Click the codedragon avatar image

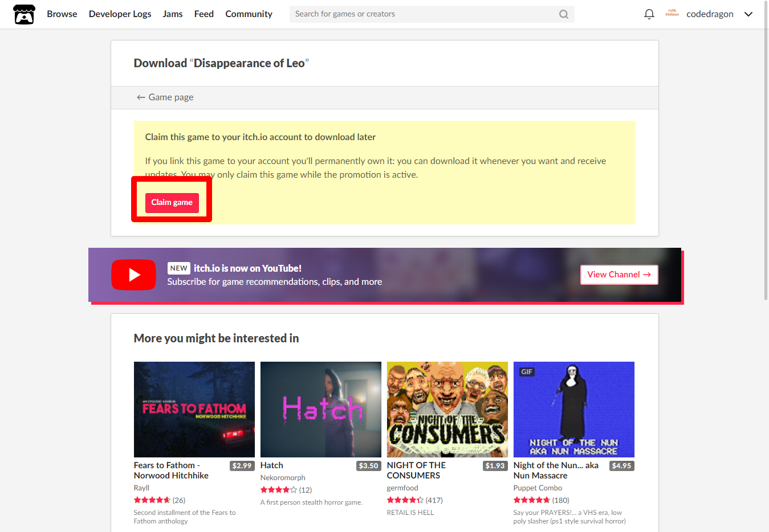(672, 14)
